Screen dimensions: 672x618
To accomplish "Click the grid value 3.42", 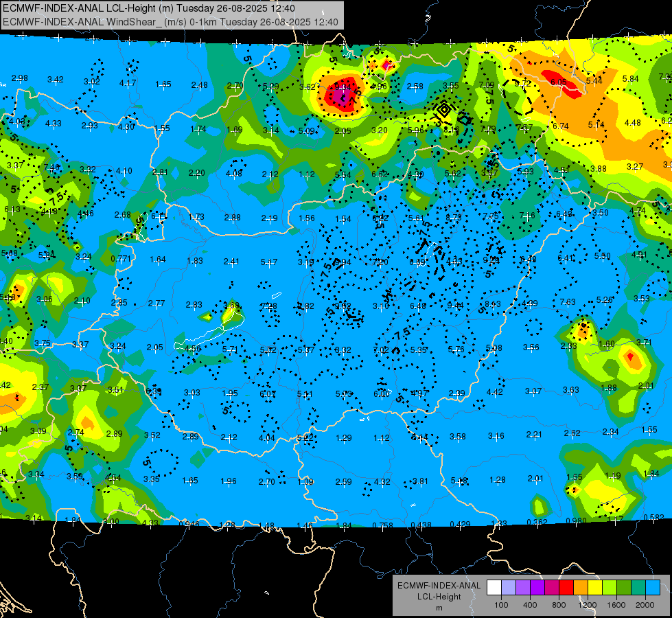I will pyautogui.click(x=56, y=80).
